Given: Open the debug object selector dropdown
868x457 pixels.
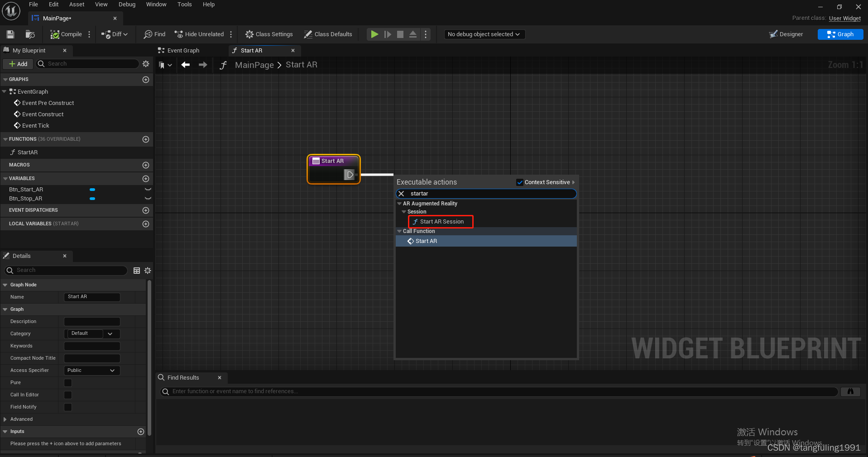Looking at the screenshot, I should (484, 34).
